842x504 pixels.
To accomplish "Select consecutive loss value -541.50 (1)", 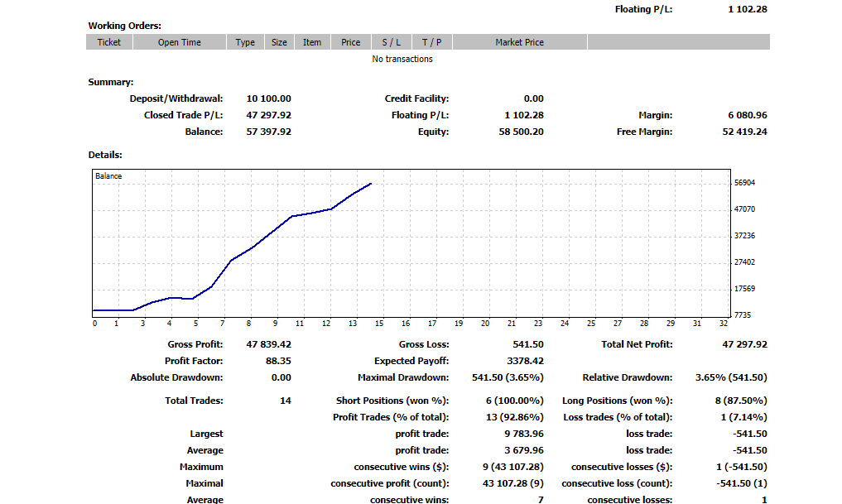I will coord(742,484).
